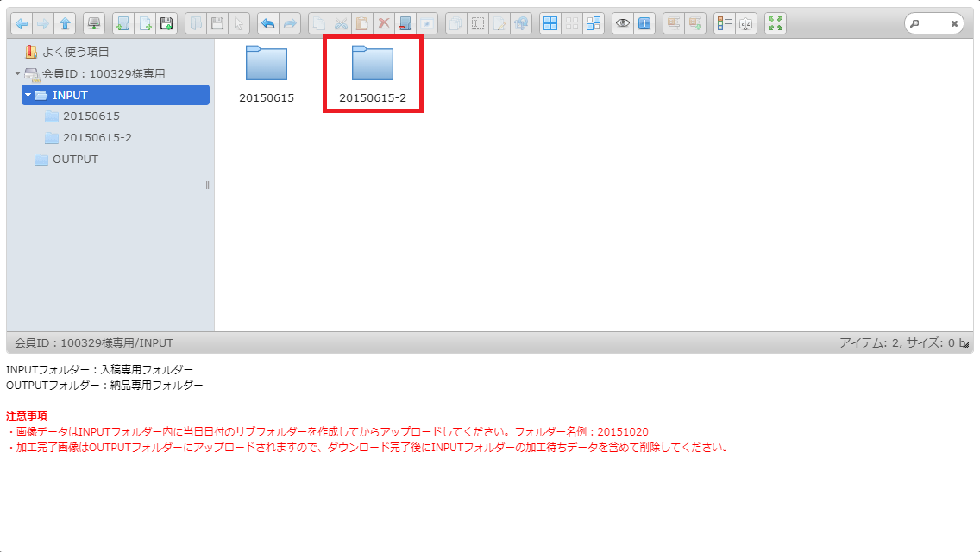Screen dimensions: 980x552
Task: Toggle the preview eye icon
Action: pos(622,24)
